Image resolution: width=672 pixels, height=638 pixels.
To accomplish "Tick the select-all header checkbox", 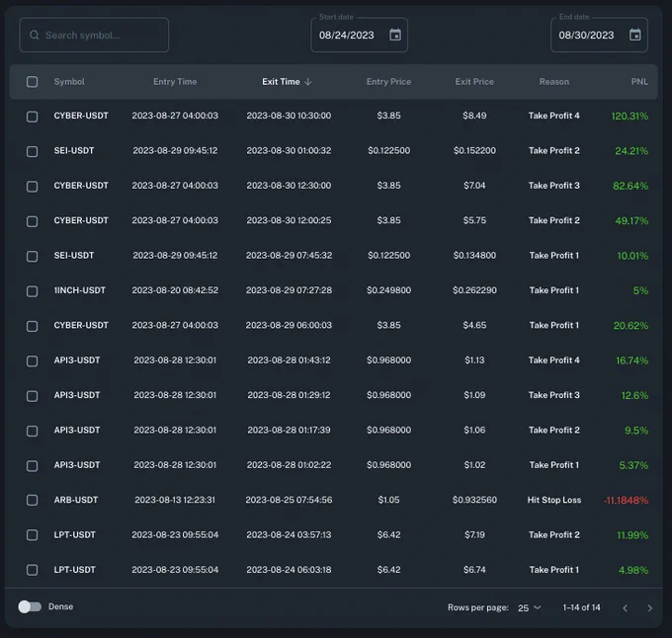I will click(x=33, y=82).
